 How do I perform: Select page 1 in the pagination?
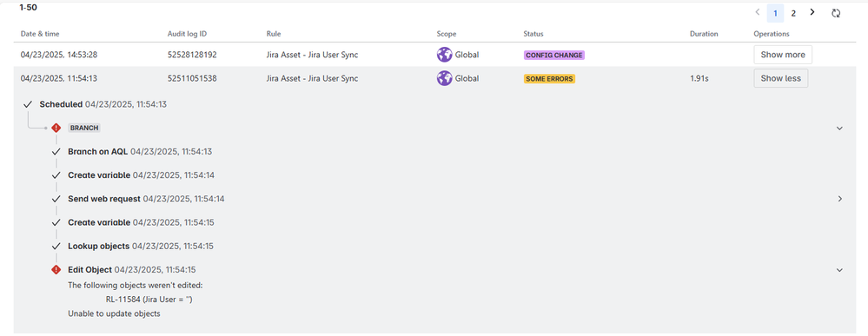776,13
